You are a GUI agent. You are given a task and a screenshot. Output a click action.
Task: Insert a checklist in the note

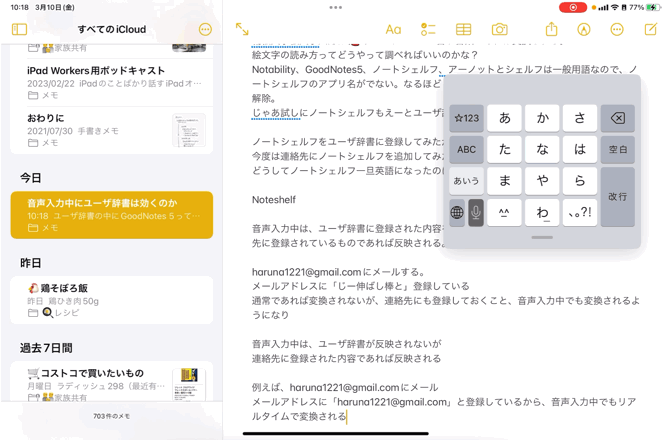point(428,30)
